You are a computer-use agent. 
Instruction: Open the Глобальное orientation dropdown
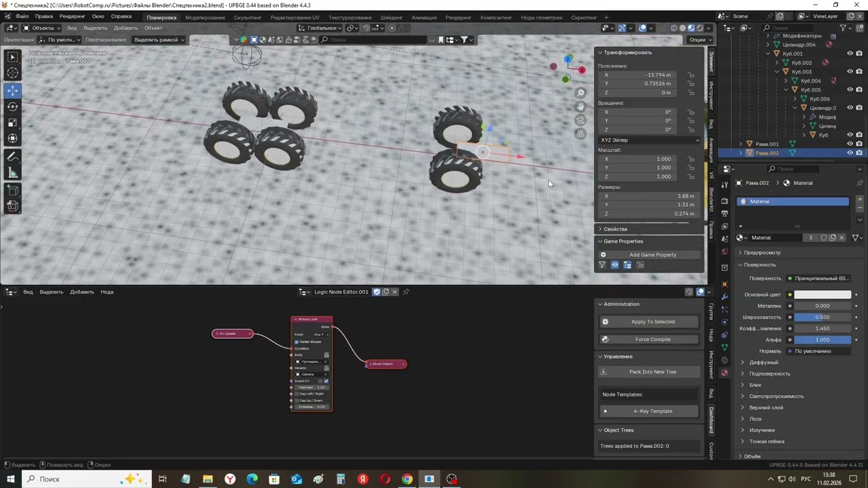coord(319,28)
